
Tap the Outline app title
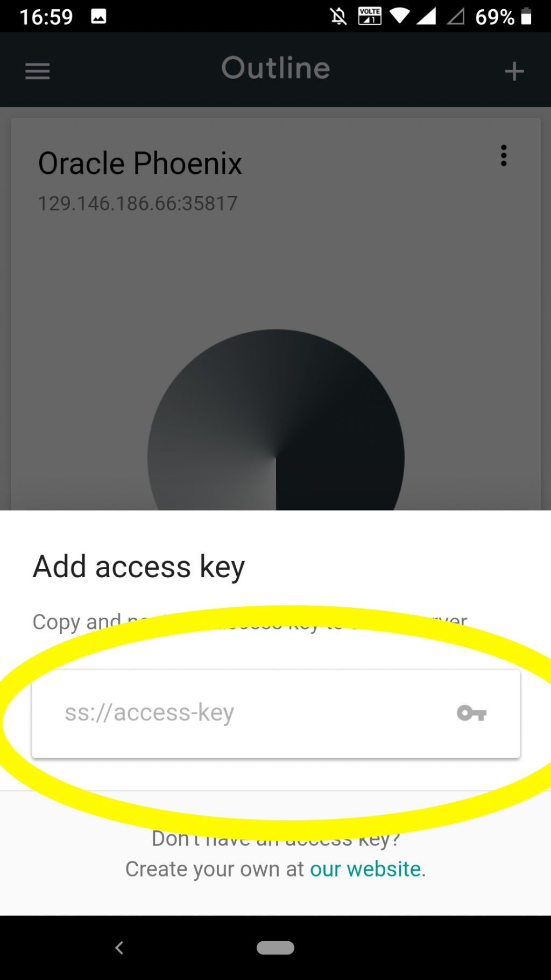coord(275,68)
